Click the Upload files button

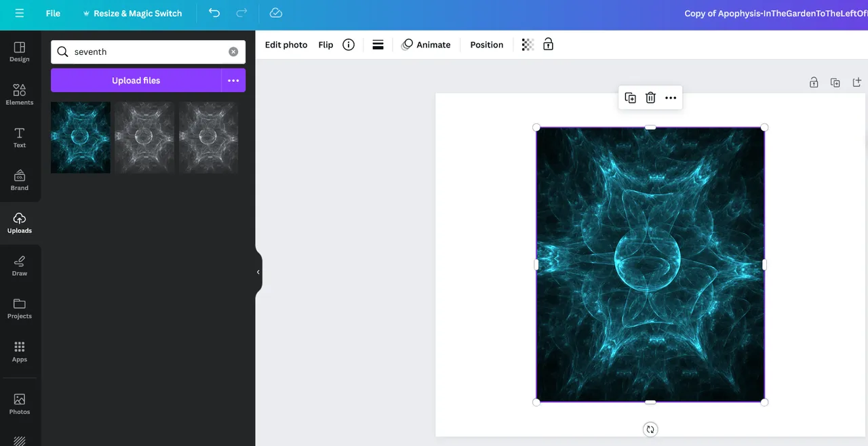pos(136,80)
